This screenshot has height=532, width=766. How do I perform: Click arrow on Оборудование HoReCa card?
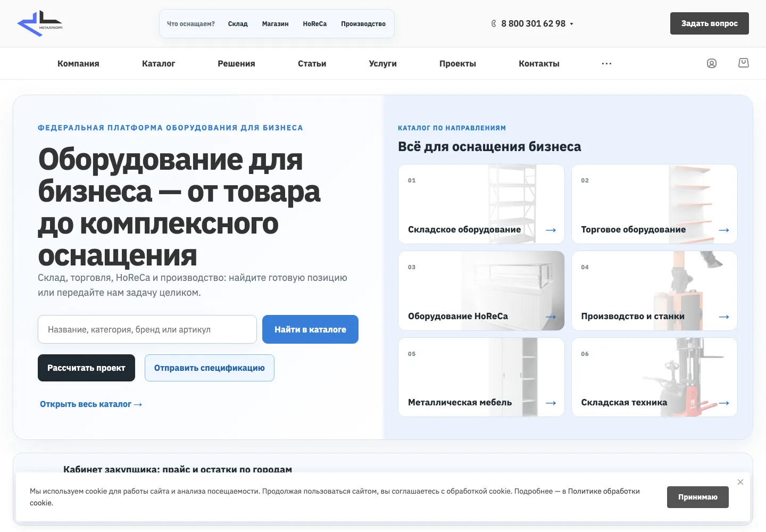551,317
